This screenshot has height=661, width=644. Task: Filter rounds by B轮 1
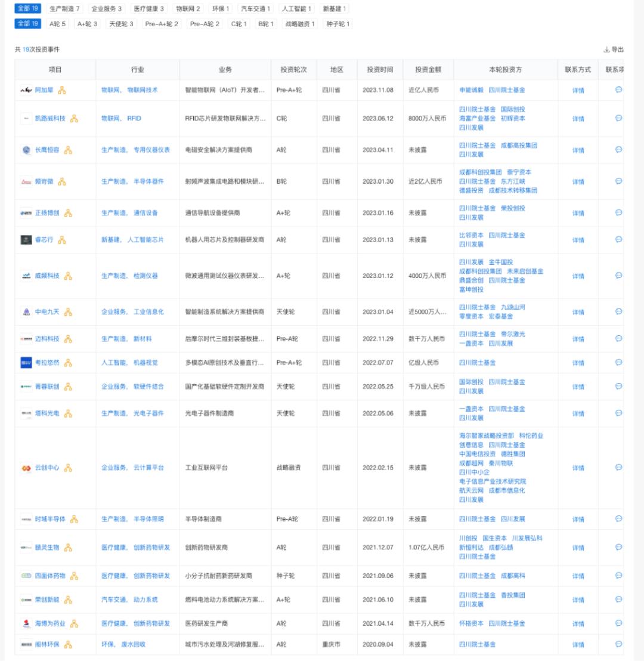(266, 24)
